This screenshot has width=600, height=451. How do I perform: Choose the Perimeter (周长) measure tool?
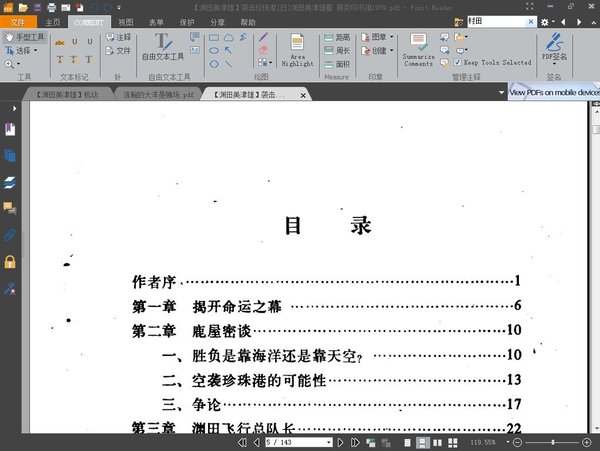pos(337,50)
